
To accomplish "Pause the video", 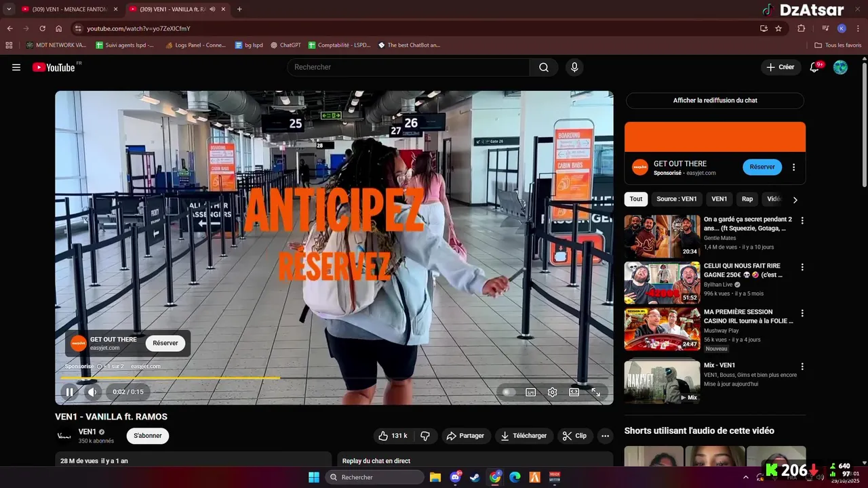I will coord(69,392).
